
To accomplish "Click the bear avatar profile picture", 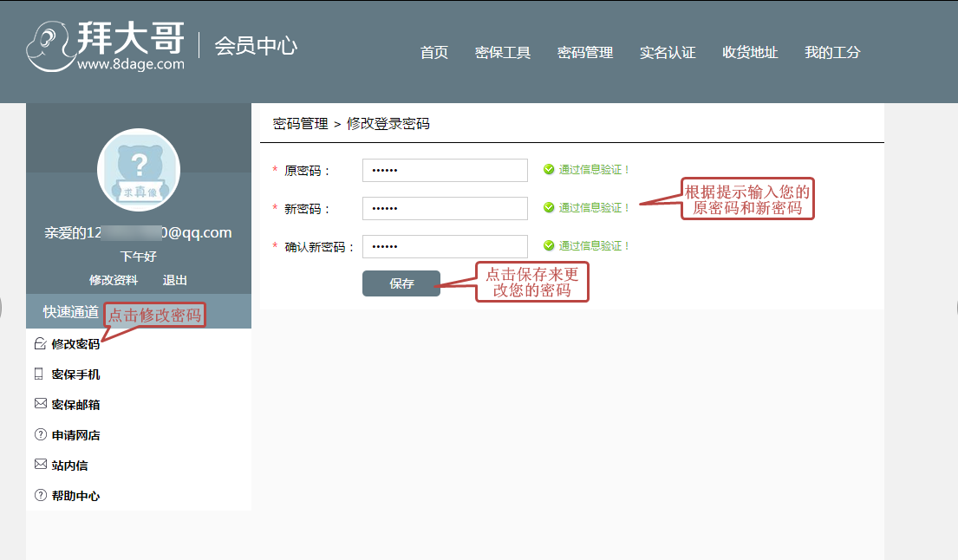I will coord(139,170).
